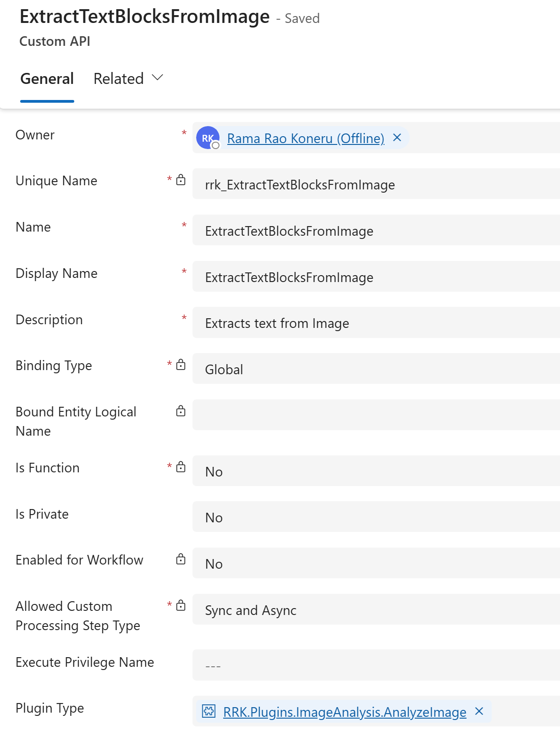Edit the Description field "Extracts text from Image"
560x742 pixels.
[376, 323]
